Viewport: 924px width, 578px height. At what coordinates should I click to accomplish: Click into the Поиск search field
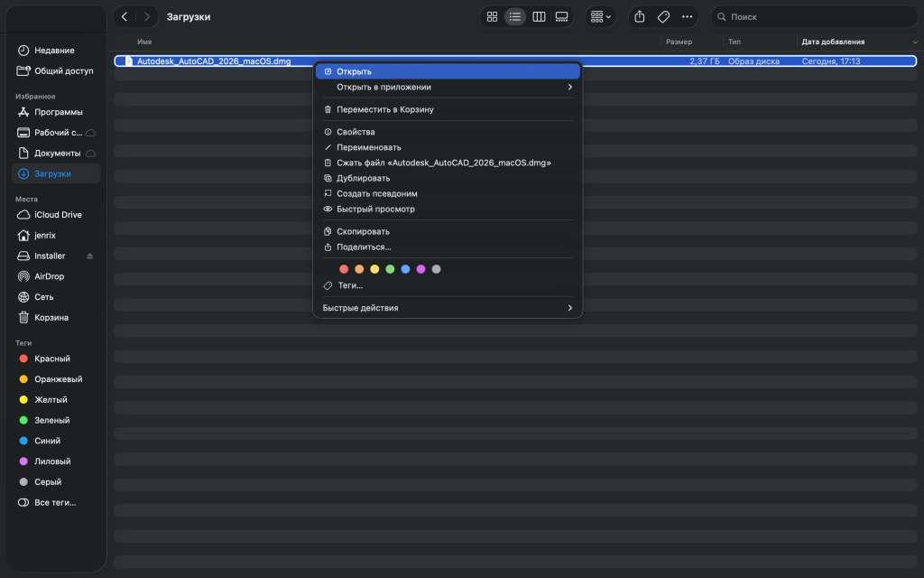[x=814, y=16]
